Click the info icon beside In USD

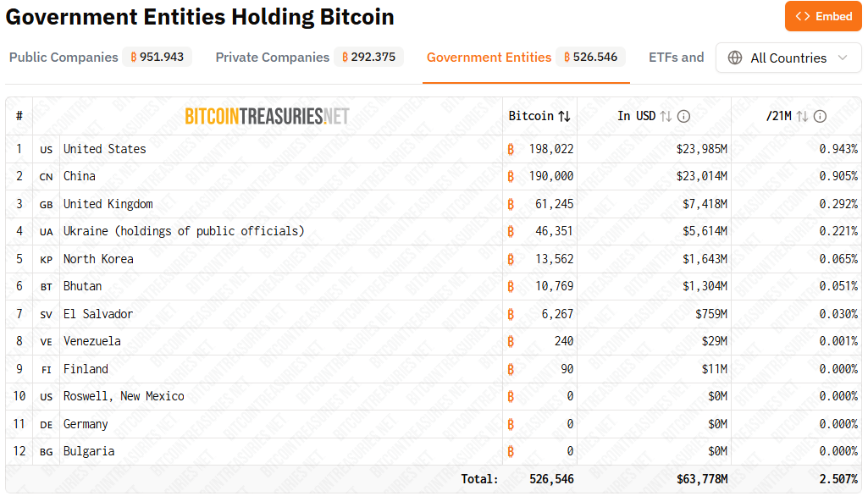pos(684,116)
